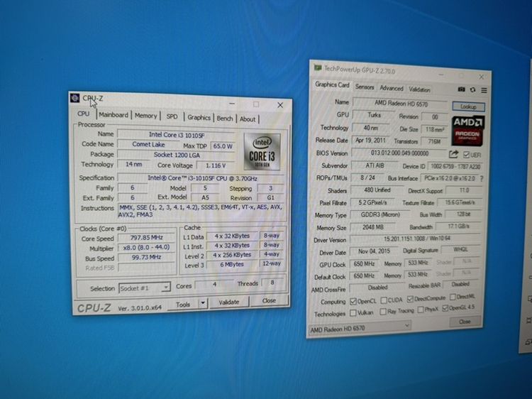Image resolution: width=532 pixels, height=399 pixels.
Task: Select the Graphics Card tab in GPU-Z
Action: point(332,84)
